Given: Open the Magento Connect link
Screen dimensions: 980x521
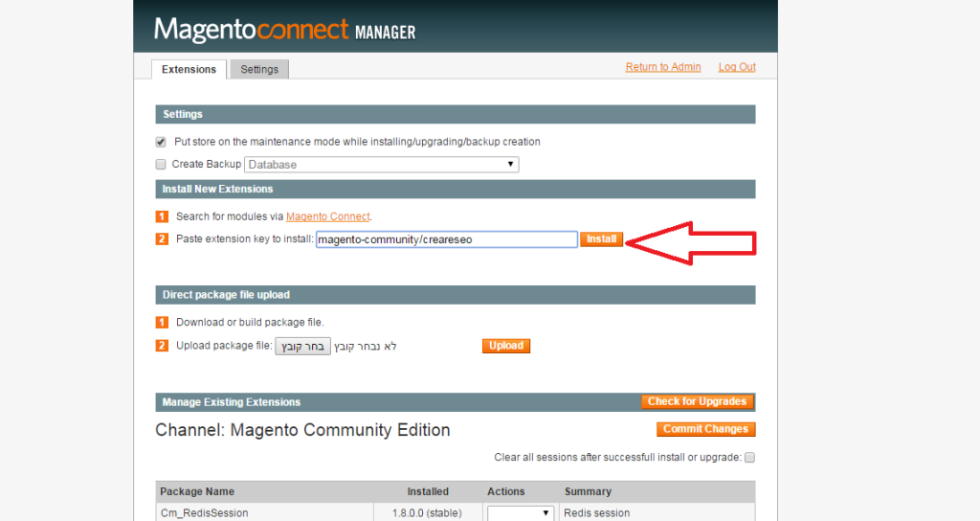Looking at the screenshot, I should tap(328, 216).
